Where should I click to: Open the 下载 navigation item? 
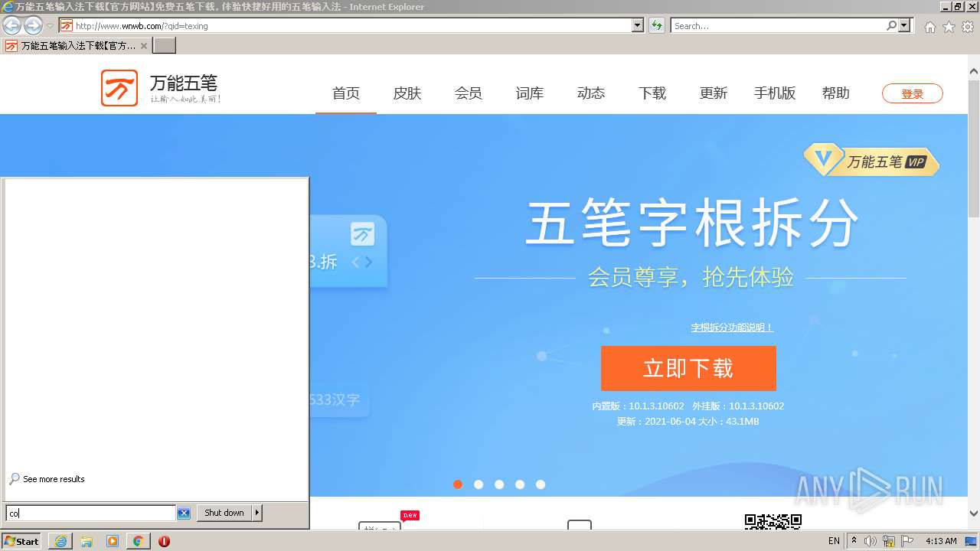point(652,93)
